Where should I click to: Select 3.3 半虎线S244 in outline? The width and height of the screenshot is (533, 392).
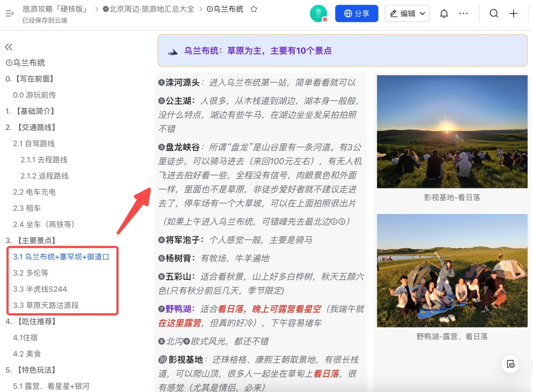point(40,289)
